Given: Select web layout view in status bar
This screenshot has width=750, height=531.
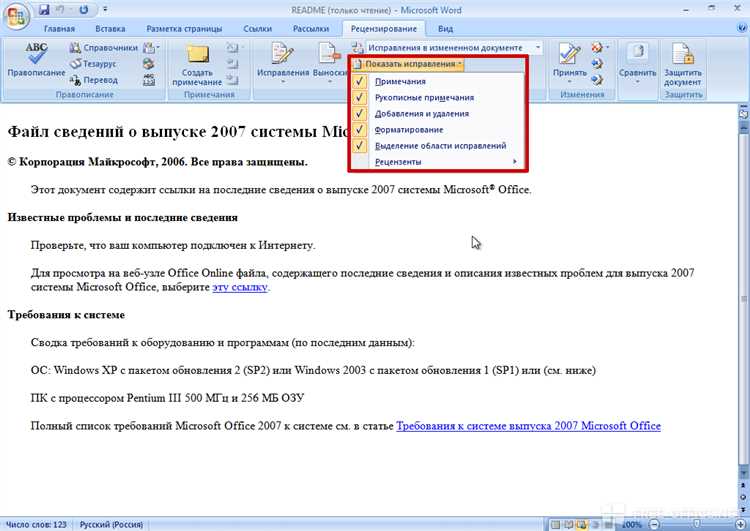Looking at the screenshot, I should tap(582, 525).
